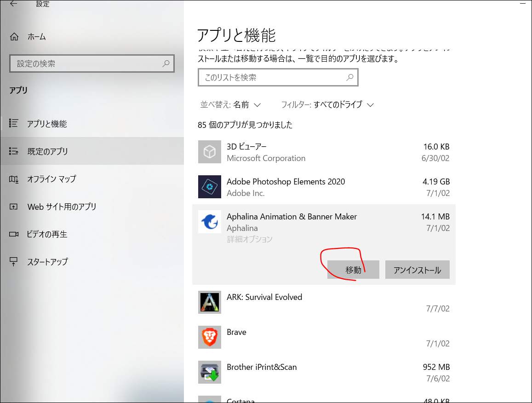The image size is (532, 403).
Task: Focus the このリストを検索 input field
Action: 278,77
